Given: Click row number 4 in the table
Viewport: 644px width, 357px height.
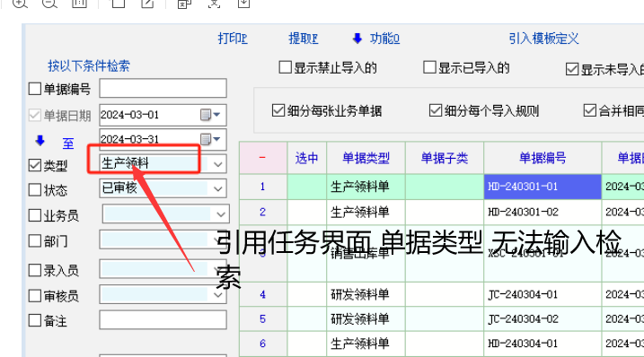Looking at the screenshot, I should [x=263, y=294].
